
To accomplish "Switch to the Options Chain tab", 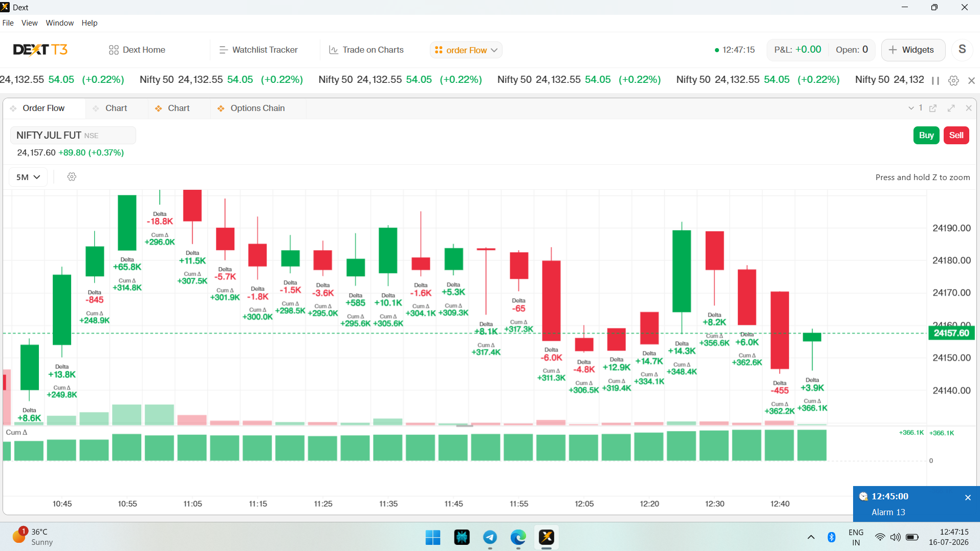I will pyautogui.click(x=257, y=108).
